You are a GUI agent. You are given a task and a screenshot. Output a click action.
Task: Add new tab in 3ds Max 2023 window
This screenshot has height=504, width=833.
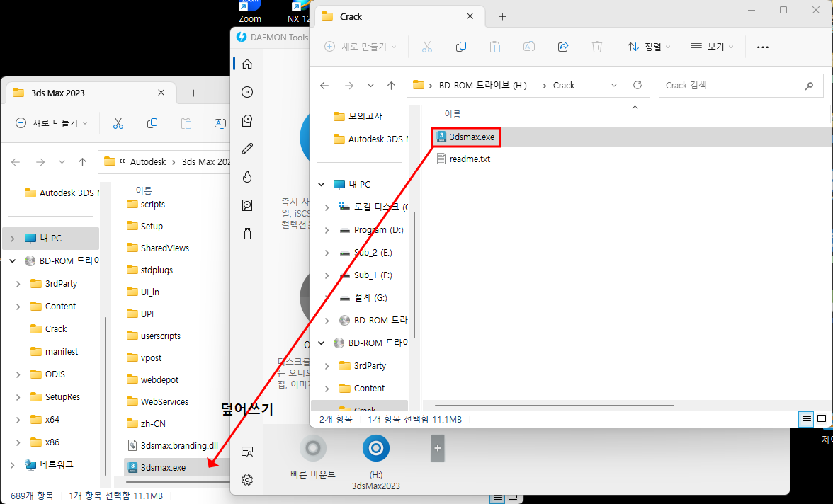[194, 93]
